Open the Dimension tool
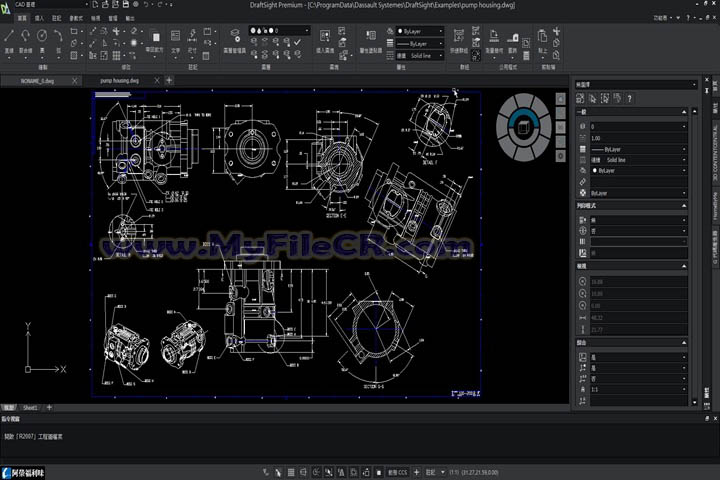Screen dimensions: 720x480 coord(192,36)
